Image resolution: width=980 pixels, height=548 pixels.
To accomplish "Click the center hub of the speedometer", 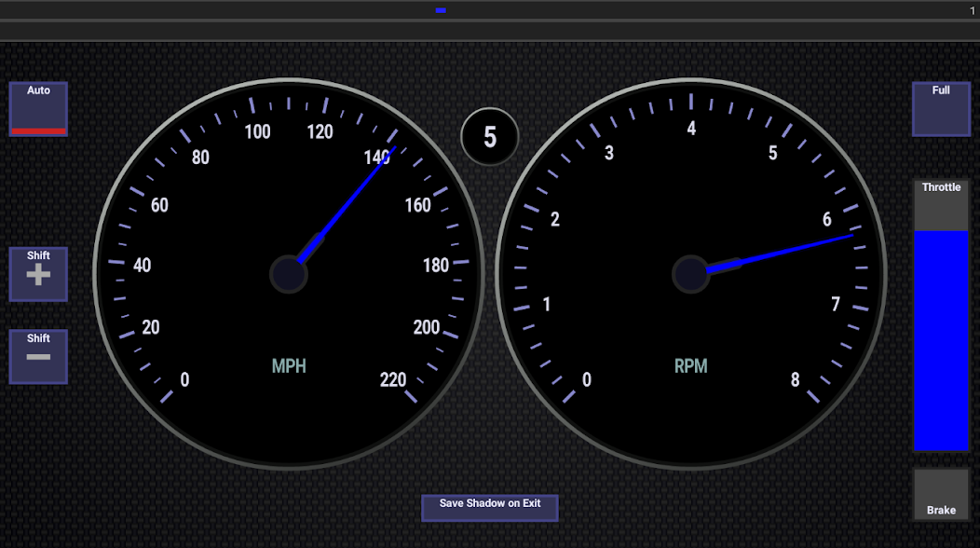I will pyautogui.click(x=289, y=275).
